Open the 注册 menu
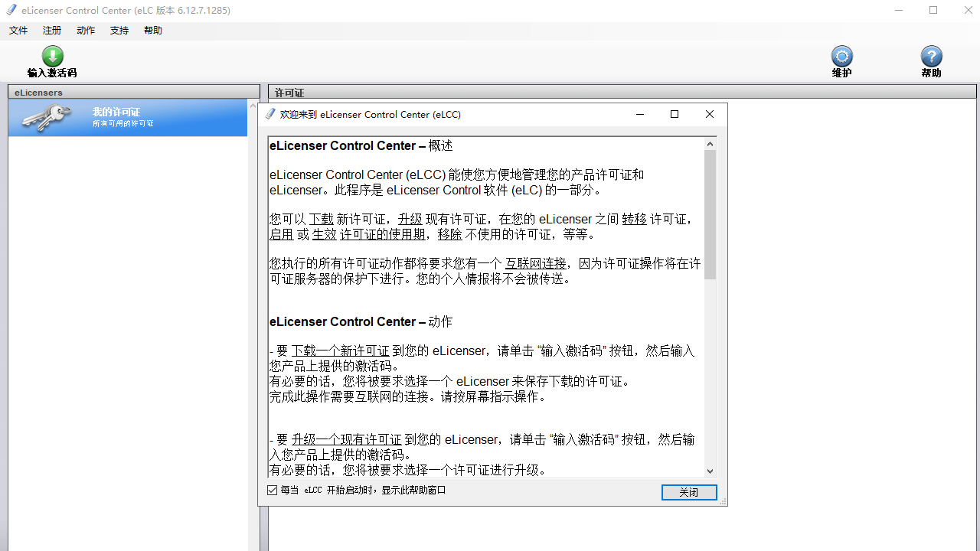980x551 pixels. tap(51, 30)
